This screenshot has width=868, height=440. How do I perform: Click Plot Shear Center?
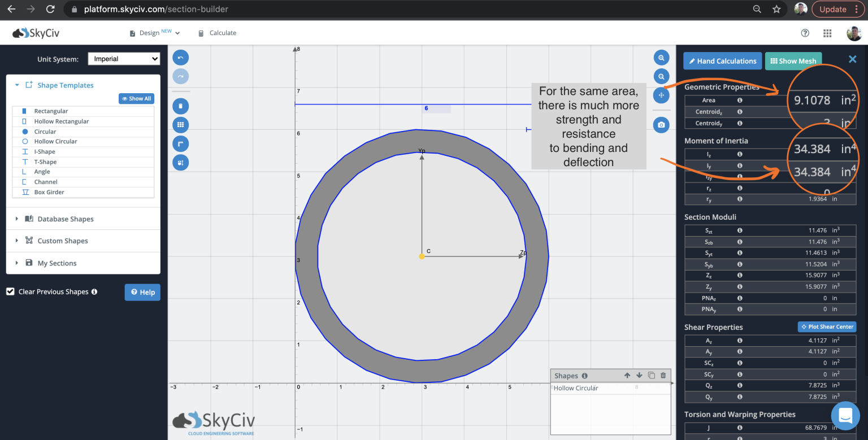(x=827, y=326)
